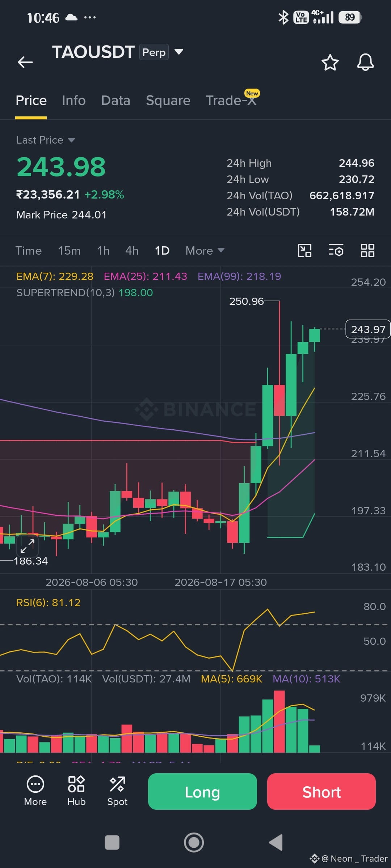
Task: Tap EMA(7): 229.28 indicator label
Action: point(55,276)
